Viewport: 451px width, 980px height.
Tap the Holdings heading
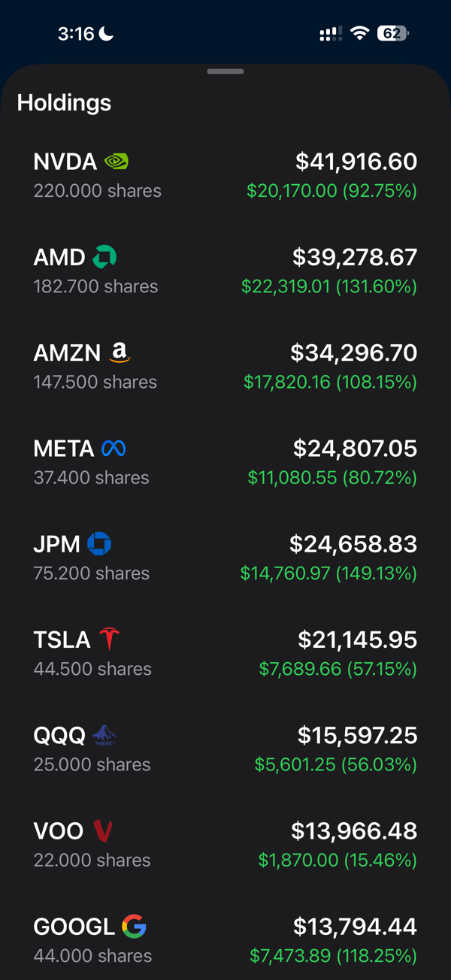pos(64,103)
